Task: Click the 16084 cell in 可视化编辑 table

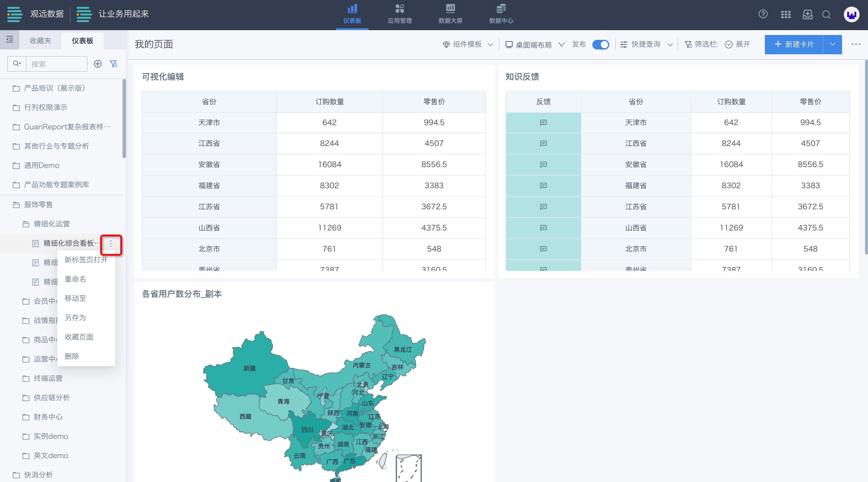Action: [x=330, y=164]
